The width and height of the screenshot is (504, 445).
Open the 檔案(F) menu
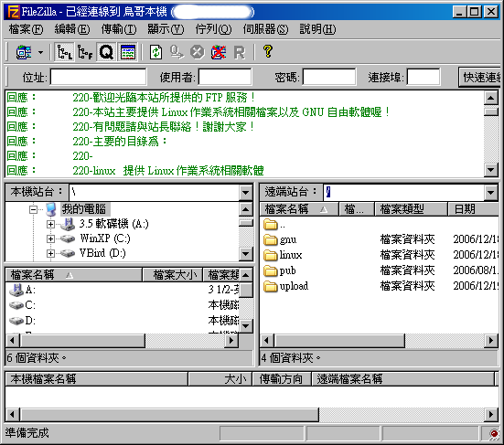[26, 29]
